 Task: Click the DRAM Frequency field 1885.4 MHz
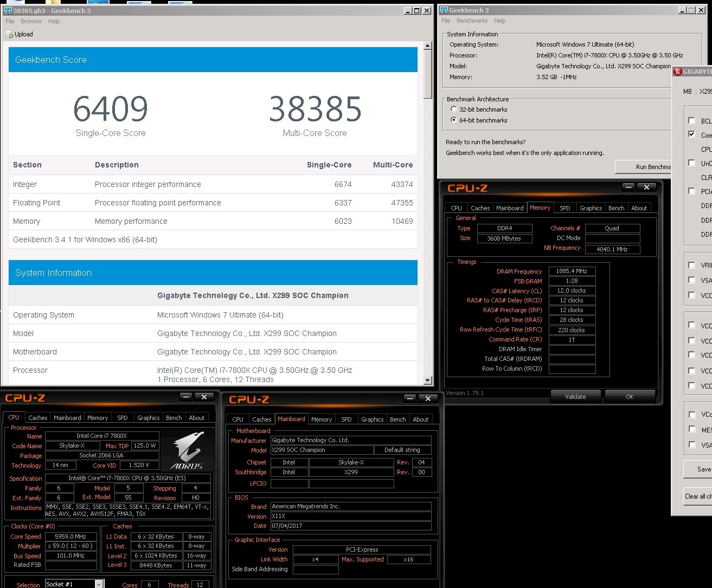coord(572,271)
